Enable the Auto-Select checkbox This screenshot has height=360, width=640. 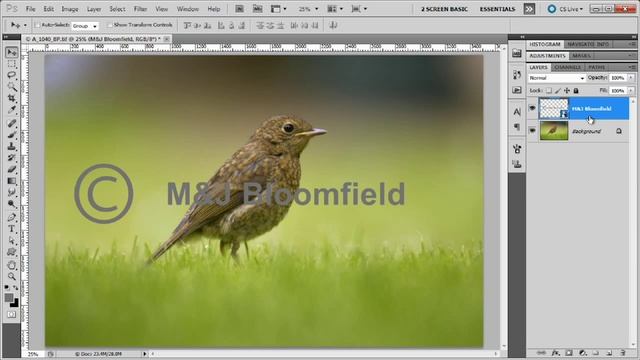tap(38, 25)
